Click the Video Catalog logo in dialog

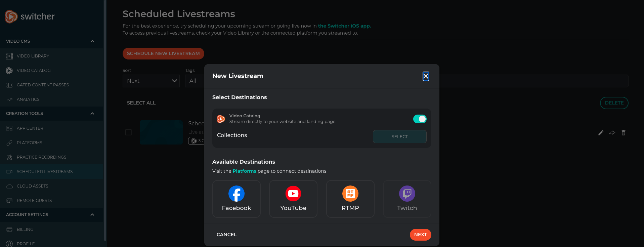click(221, 119)
